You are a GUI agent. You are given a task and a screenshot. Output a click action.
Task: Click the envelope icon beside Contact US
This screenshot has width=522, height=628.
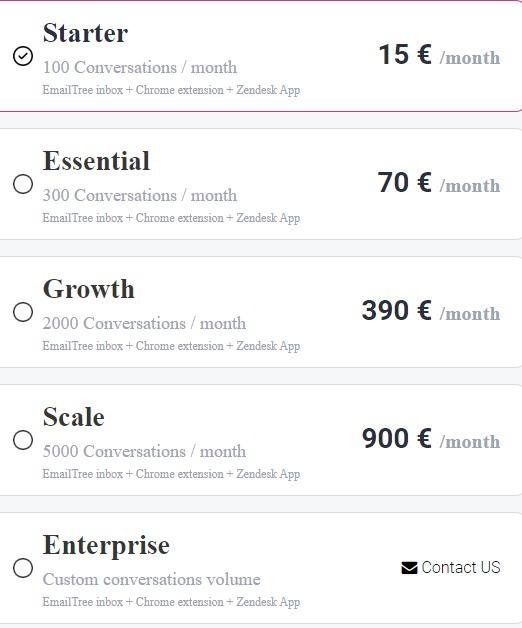coord(409,568)
